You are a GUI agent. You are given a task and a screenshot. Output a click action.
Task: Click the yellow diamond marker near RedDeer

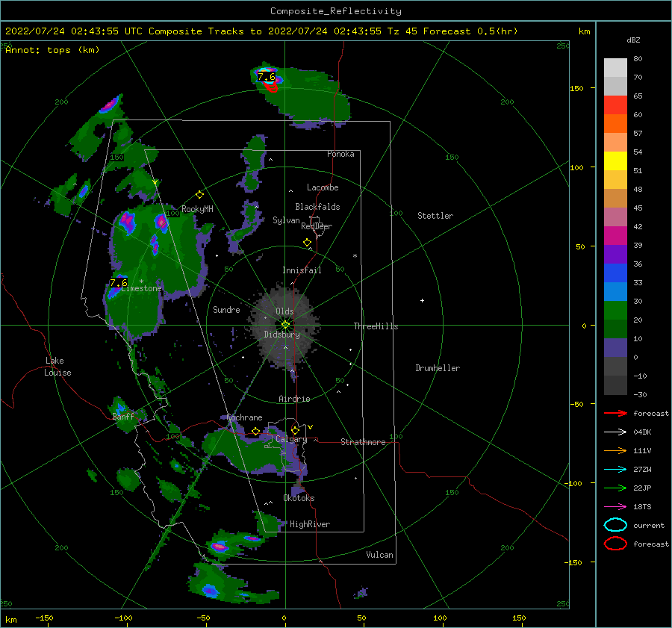[308, 243]
